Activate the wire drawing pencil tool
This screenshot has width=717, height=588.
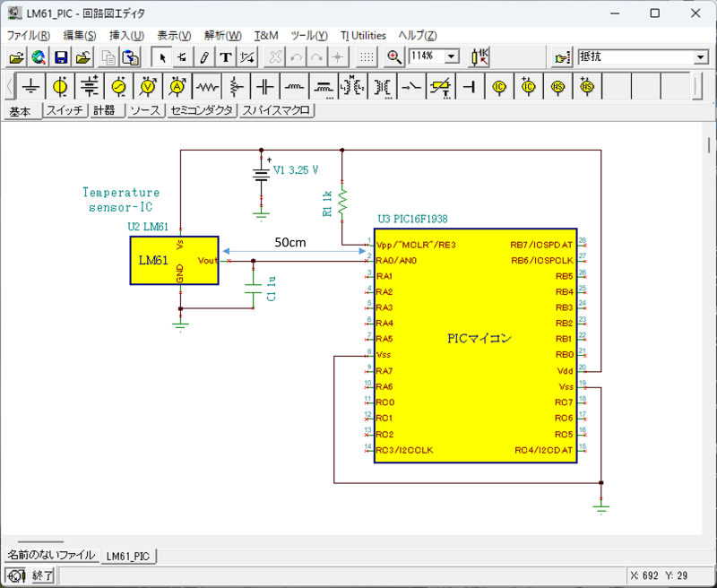(204, 57)
